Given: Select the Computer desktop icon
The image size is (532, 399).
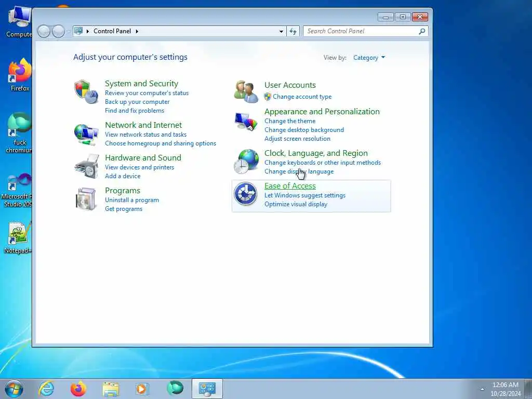Looking at the screenshot, I should click(19, 22).
